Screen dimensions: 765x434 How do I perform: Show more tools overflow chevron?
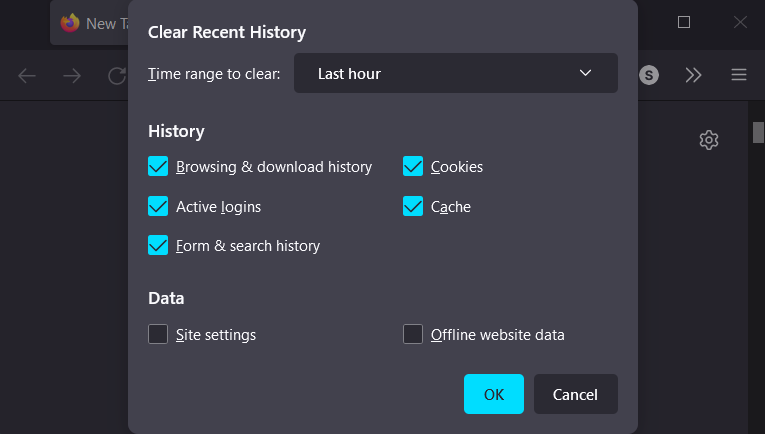pyautogui.click(x=694, y=75)
